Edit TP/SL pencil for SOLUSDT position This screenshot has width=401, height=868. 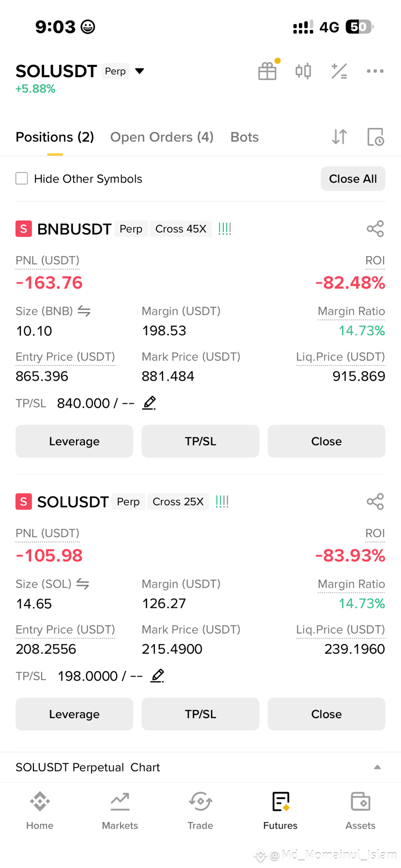(x=157, y=675)
